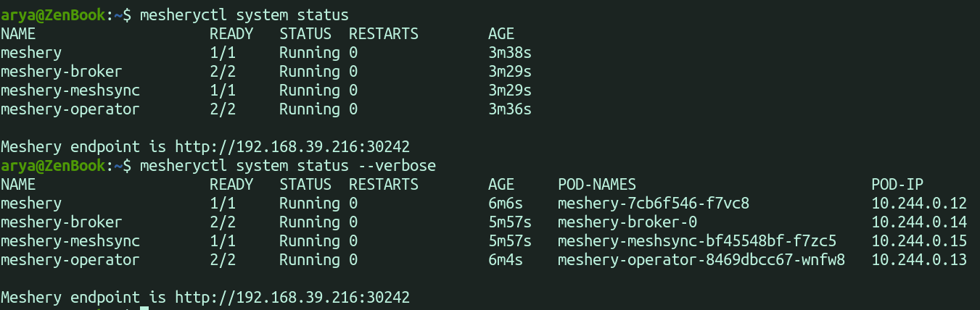
Task: Click the terminal cursor on the last line
Action: (144, 309)
